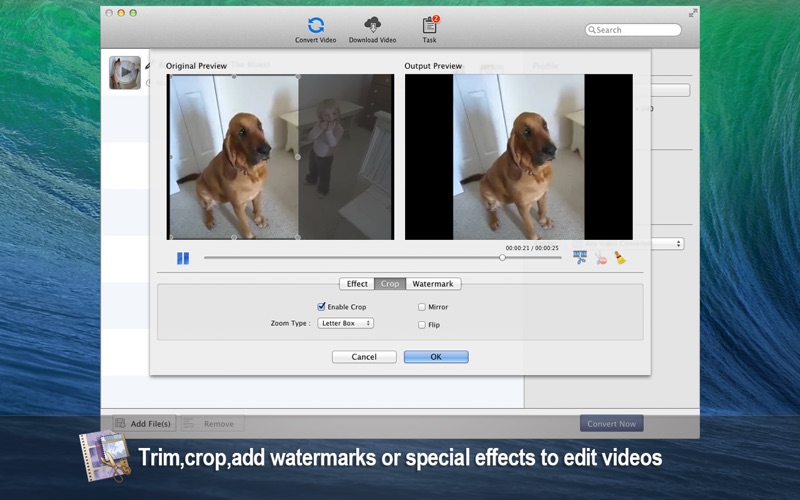Click the trim scissors icon
Screen dimensions: 800x500
580,258
